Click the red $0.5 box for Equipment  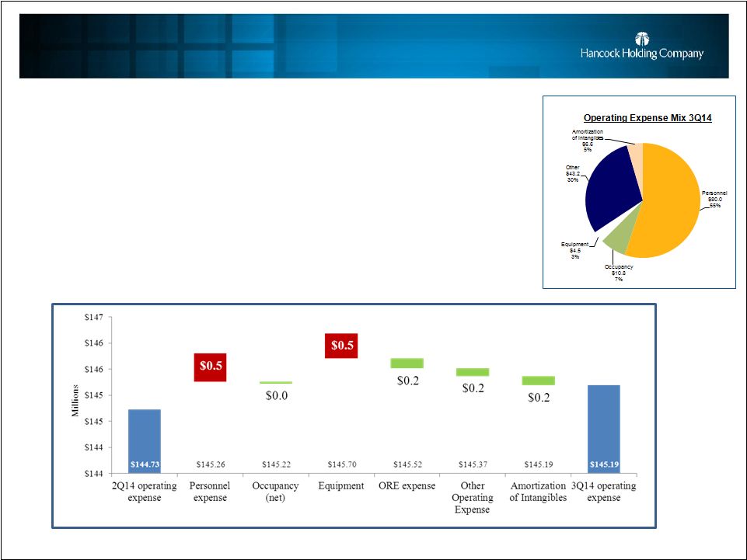(341, 345)
